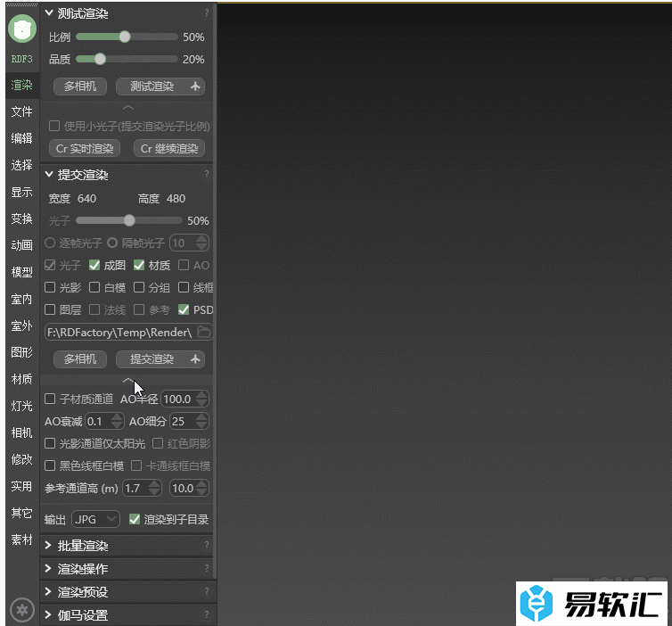
Task: Expand the 渲染预设 section
Action: [x=48, y=592]
